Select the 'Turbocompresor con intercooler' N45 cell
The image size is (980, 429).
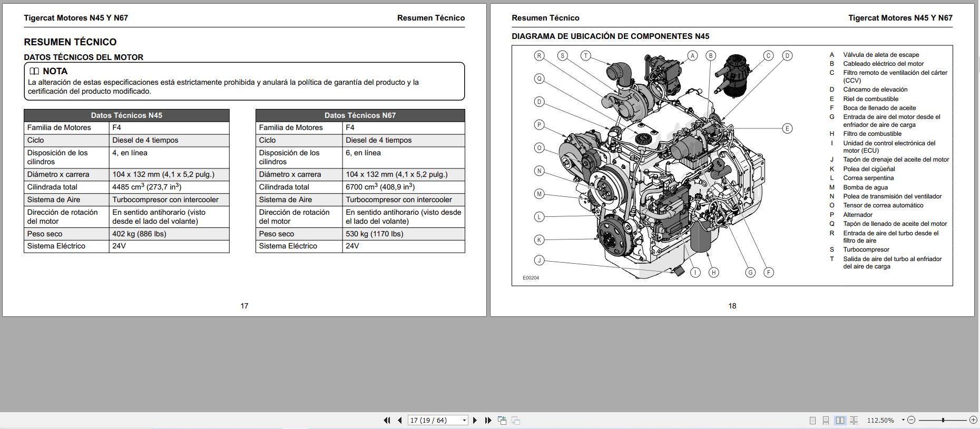169,199
